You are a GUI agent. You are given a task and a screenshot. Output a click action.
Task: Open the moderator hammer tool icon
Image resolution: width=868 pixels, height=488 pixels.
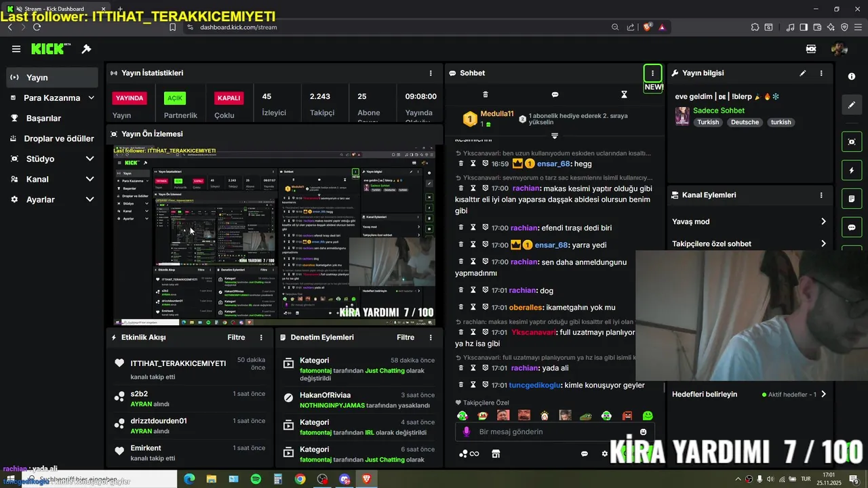[x=86, y=49]
